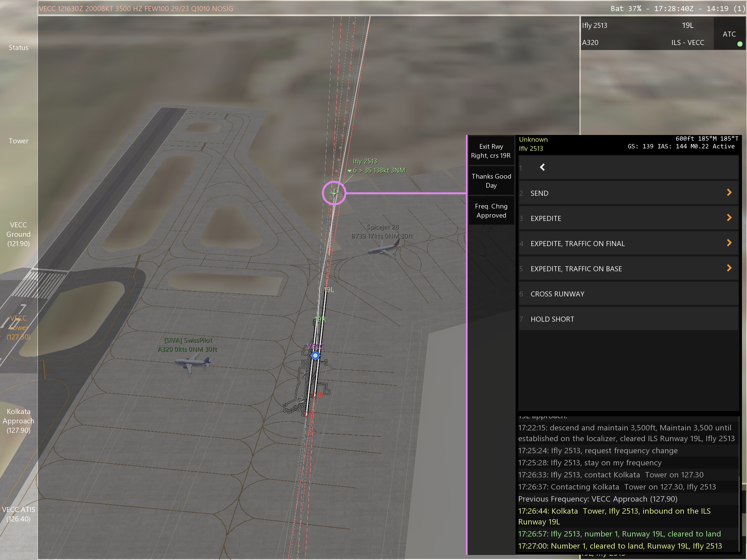Open the Status panel in sidebar
This screenshot has width=747, height=560.
(18, 48)
